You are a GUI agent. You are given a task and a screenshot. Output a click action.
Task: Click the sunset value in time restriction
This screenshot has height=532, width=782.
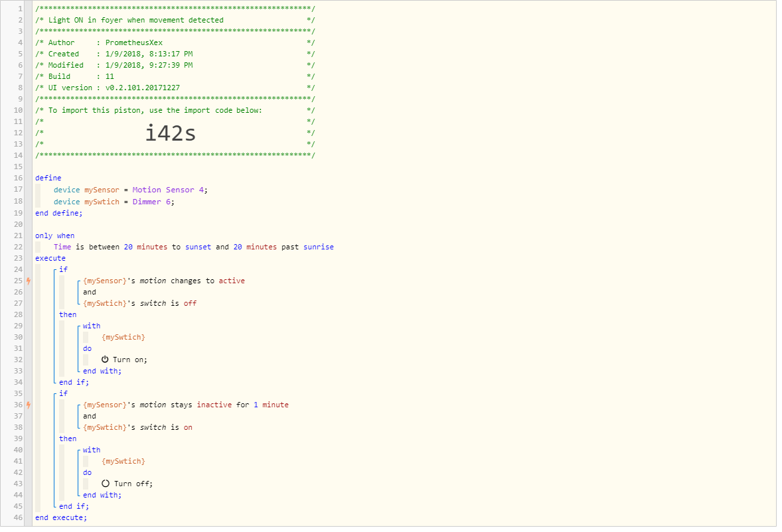coord(198,247)
